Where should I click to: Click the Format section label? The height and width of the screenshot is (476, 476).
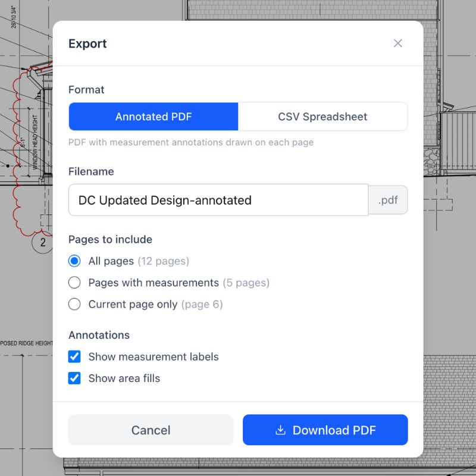click(86, 90)
